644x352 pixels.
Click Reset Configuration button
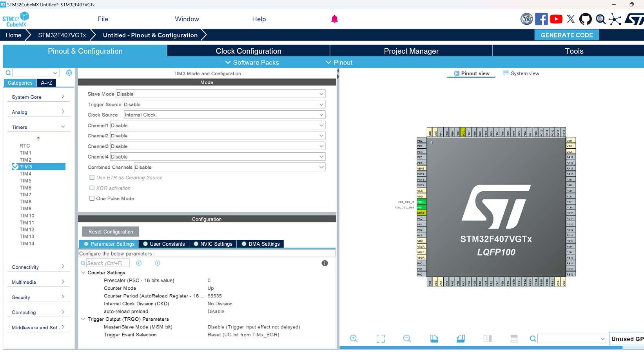(x=111, y=232)
